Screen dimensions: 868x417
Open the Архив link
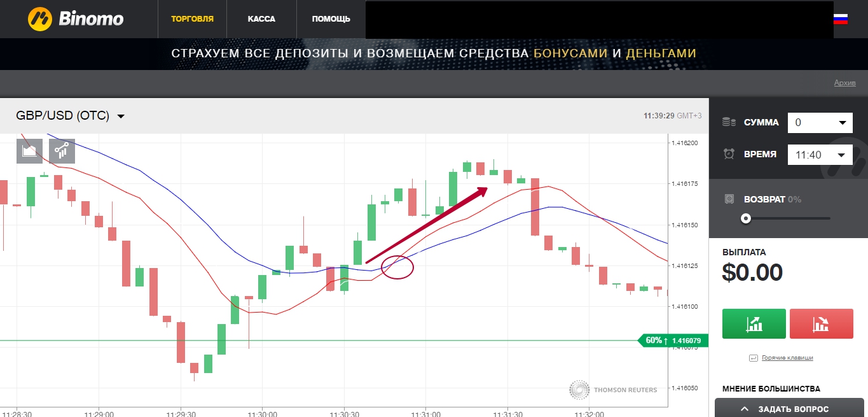[x=844, y=83]
